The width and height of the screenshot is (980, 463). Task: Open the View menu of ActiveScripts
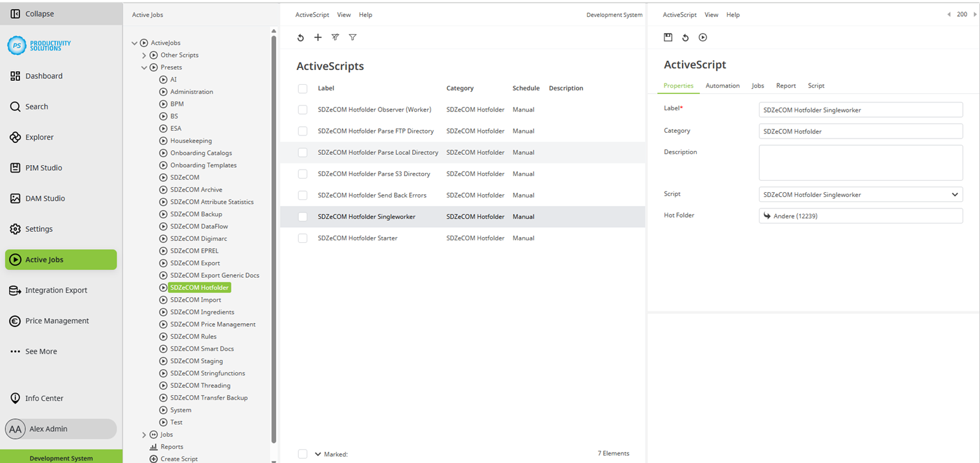[x=344, y=14]
